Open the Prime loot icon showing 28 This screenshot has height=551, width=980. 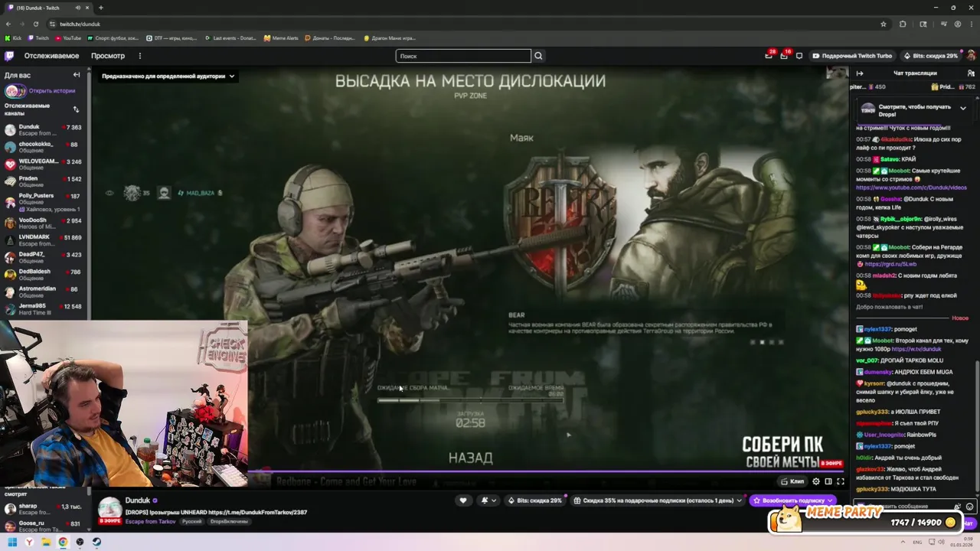pyautogui.click(x=769, y=55)
